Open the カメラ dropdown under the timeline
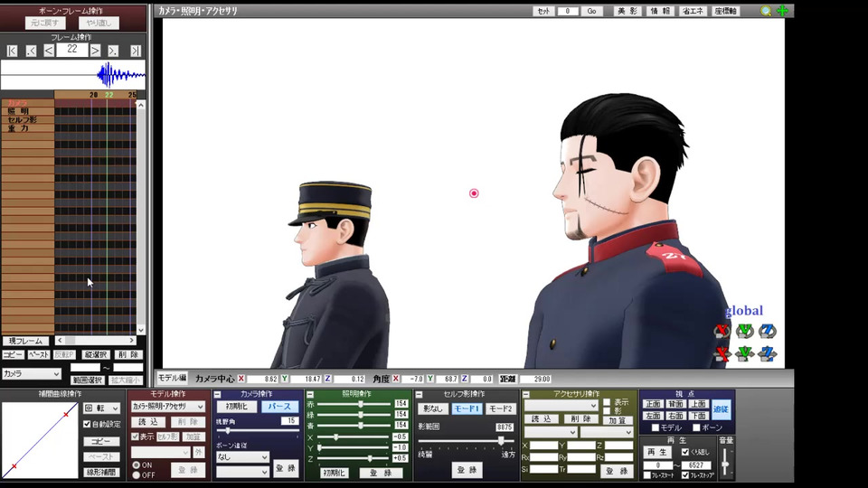This screenshot has width=868, height=488. (x=31, y=374)
